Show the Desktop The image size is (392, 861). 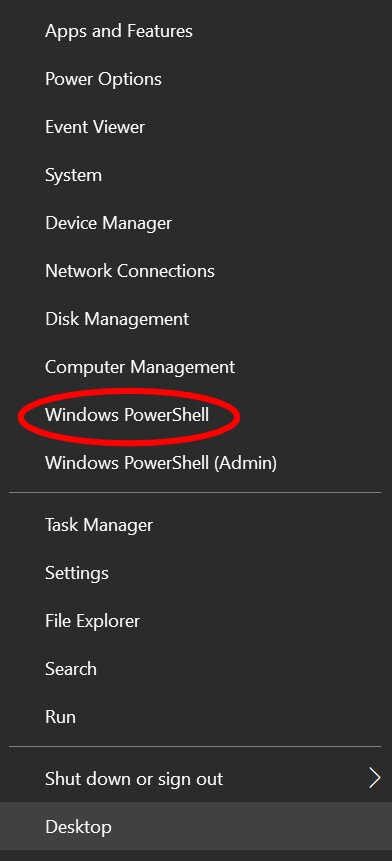click(x=196, y=826)
